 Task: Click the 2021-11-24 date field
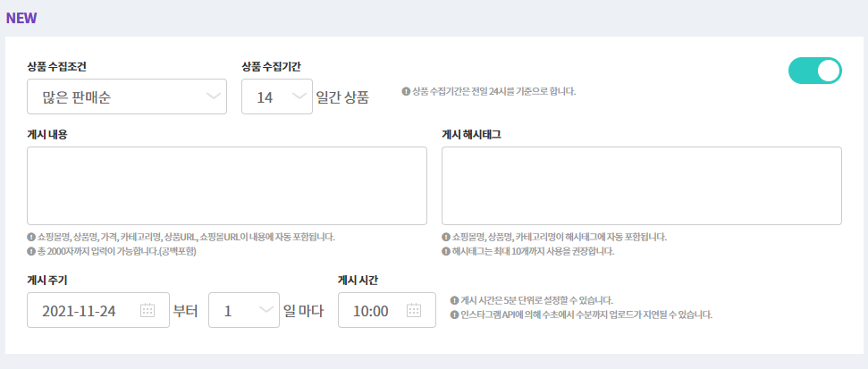tap(85, 311)
